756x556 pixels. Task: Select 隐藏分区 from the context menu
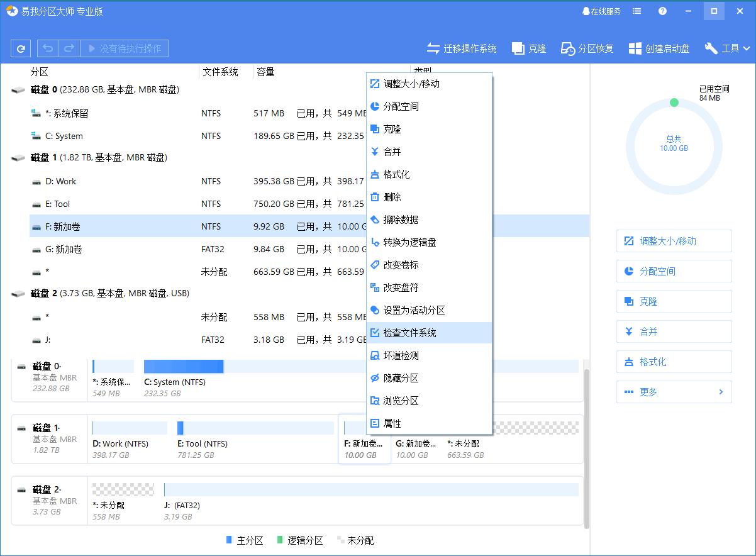pyautogui.click(x=403, y=378)
